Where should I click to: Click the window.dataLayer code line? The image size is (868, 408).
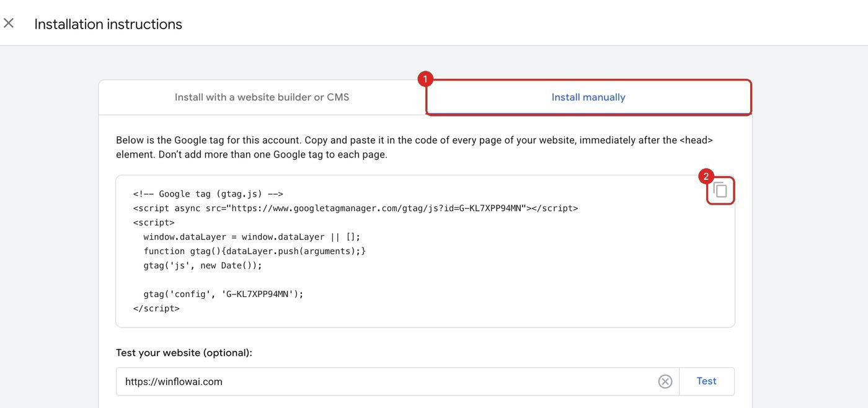(252, 237)
